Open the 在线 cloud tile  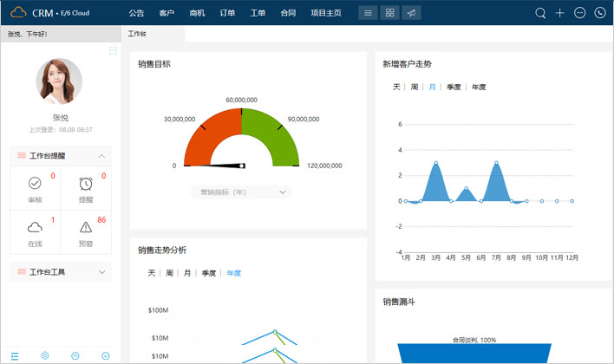pos(35,231)
